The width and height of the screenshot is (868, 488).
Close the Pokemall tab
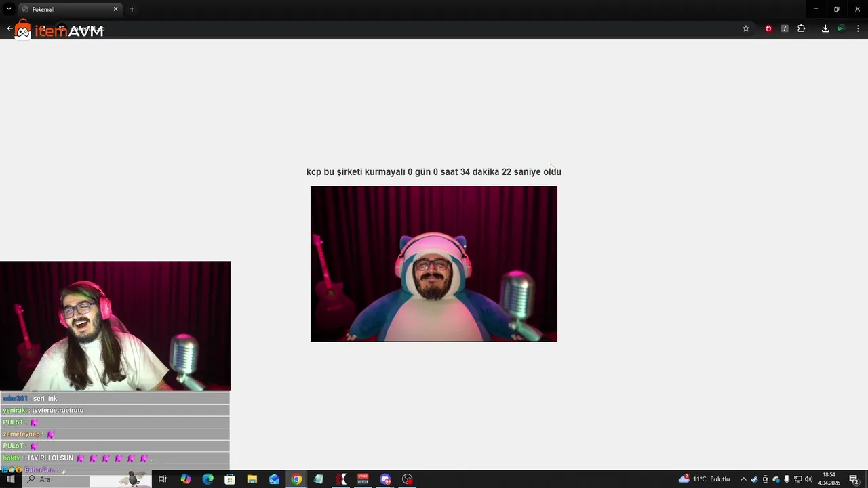pos(115,9)
